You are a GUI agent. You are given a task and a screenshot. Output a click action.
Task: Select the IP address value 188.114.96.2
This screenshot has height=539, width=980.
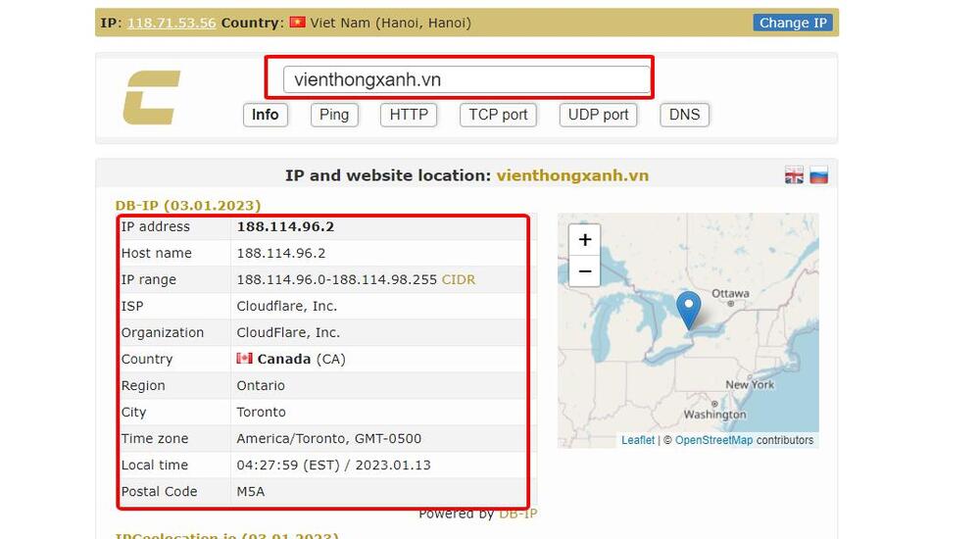(x=285, y=226)
